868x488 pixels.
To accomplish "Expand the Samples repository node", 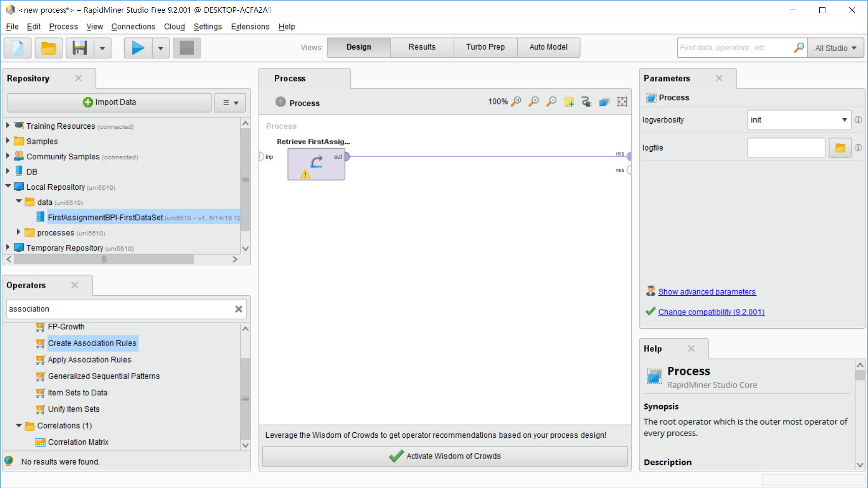I will click(8, 141).
